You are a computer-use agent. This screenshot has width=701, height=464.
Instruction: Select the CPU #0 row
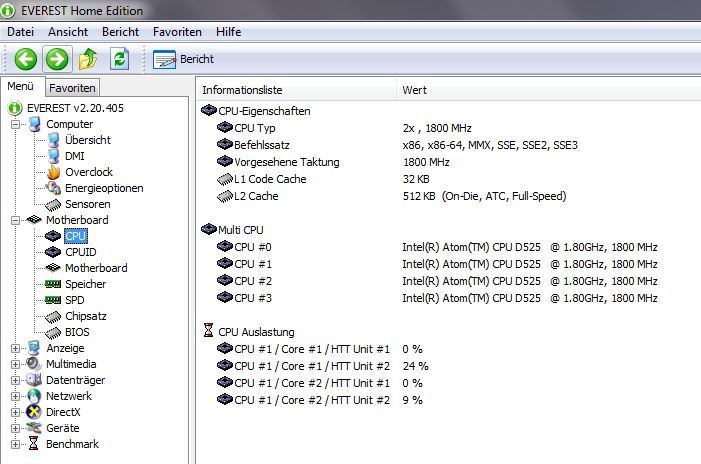[x=437, y=247]
